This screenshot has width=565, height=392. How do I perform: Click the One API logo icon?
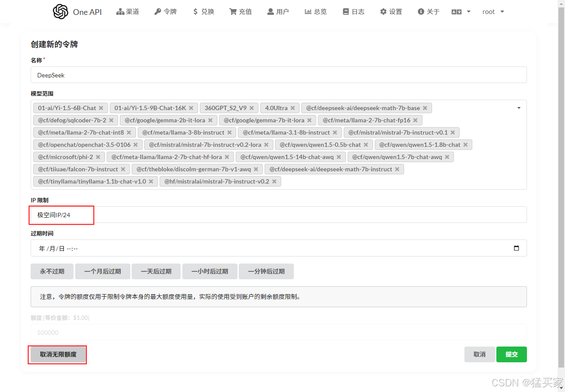pos(61,12)
